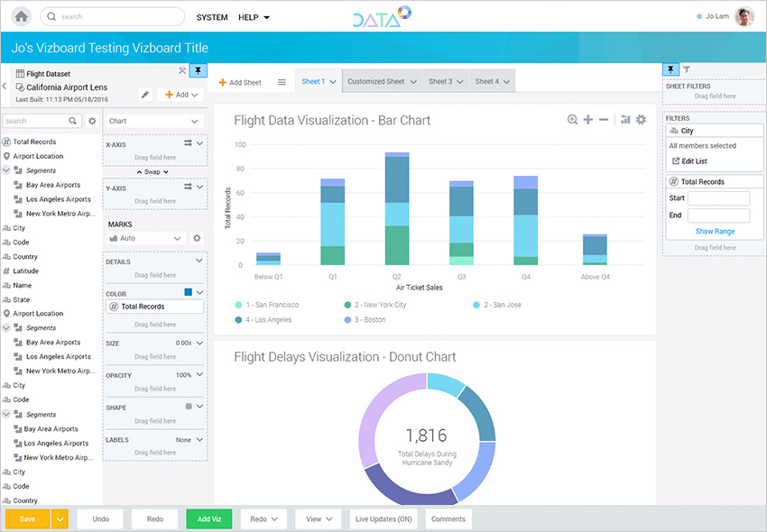Image resolution: width=767 pixels, height=532 pixels.
Task: Open the Marks gear settings icon
Action: click(197, 238)
